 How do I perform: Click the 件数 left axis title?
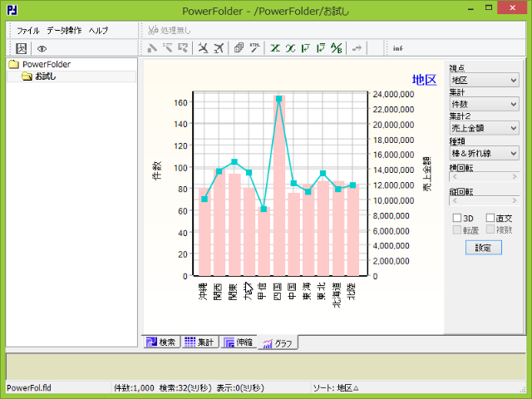[x=157, y=170]
